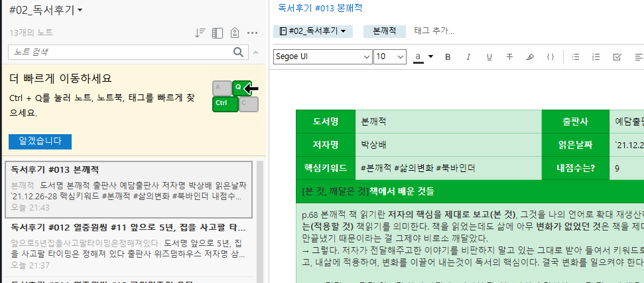Click the 더 빠르게 이동하세요 tip heading
Viewport: 644px width, 283px height.
pyautogui.click(x=60, y=78)
